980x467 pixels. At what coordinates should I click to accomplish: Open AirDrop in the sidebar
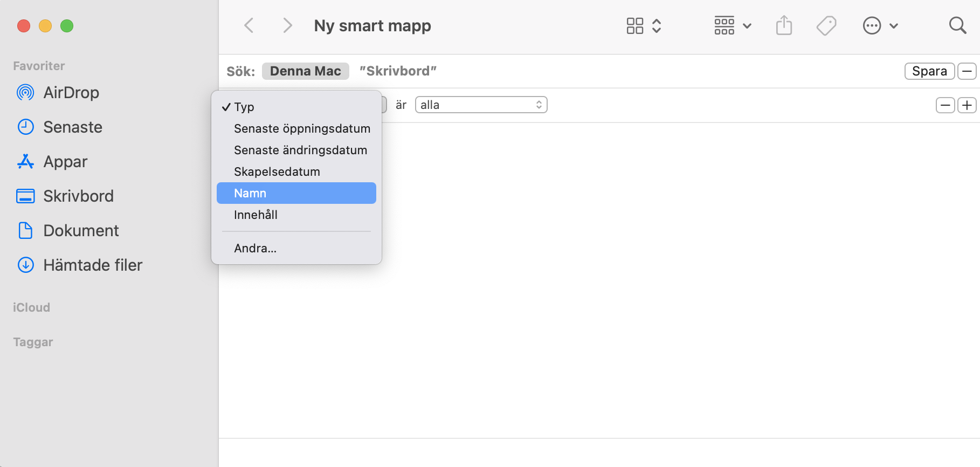pyautogui.click(x=58, y=93)
